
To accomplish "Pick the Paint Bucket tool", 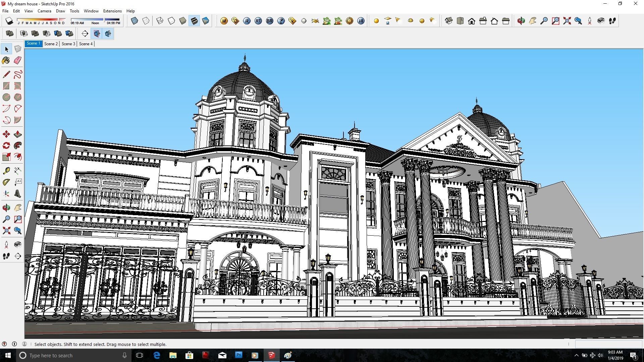I will coord(6,60).
